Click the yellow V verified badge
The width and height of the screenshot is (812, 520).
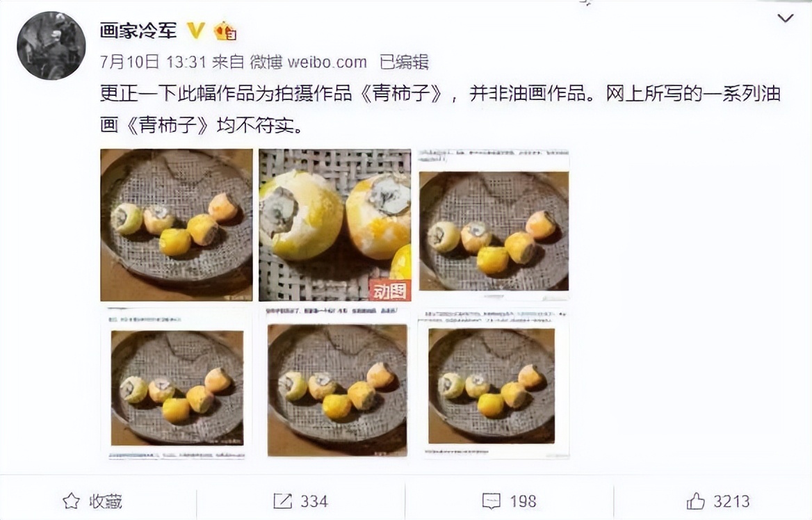195,31
